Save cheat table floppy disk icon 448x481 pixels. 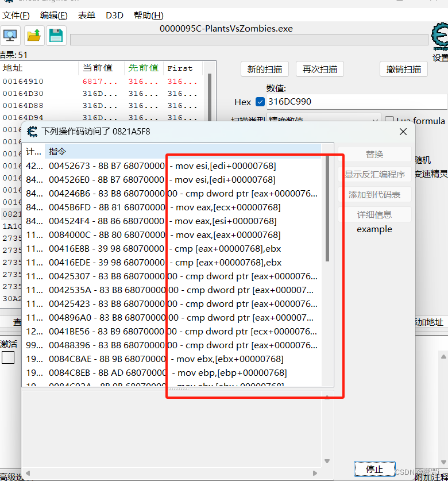pos(56,36)
